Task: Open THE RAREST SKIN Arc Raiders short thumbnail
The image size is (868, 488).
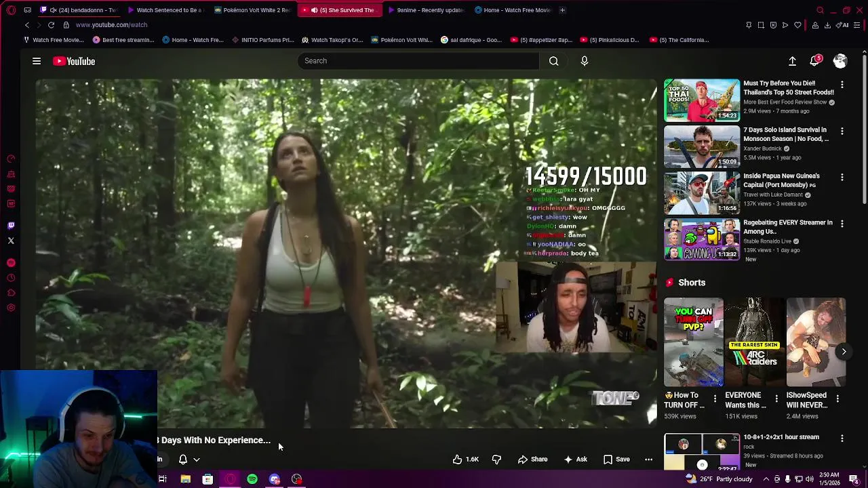Action: (x=754, y=342)
